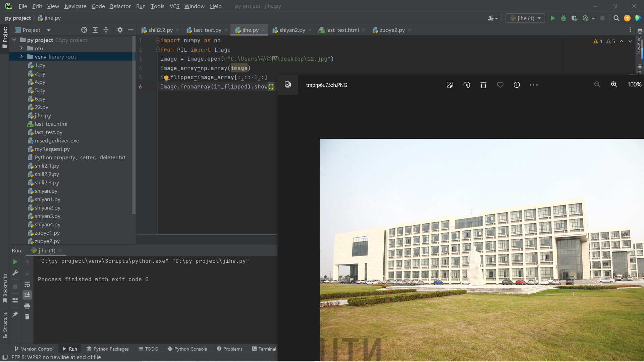This screenshot has width=644, height=362.
Task: Open the Refactor menu
Action: point(120,6)
